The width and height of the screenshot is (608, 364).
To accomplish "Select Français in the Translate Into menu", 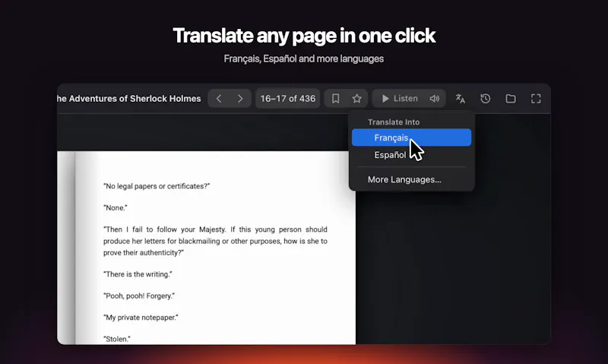I will [411, 138].
